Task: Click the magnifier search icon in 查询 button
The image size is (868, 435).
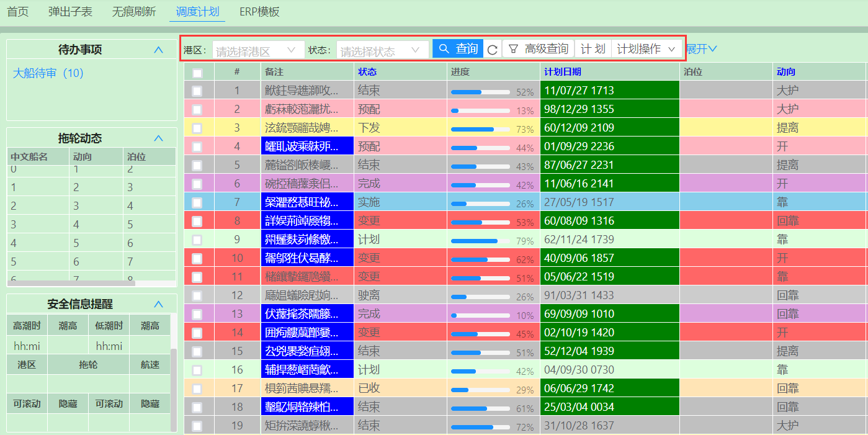Action: click(x=444, y=49)
